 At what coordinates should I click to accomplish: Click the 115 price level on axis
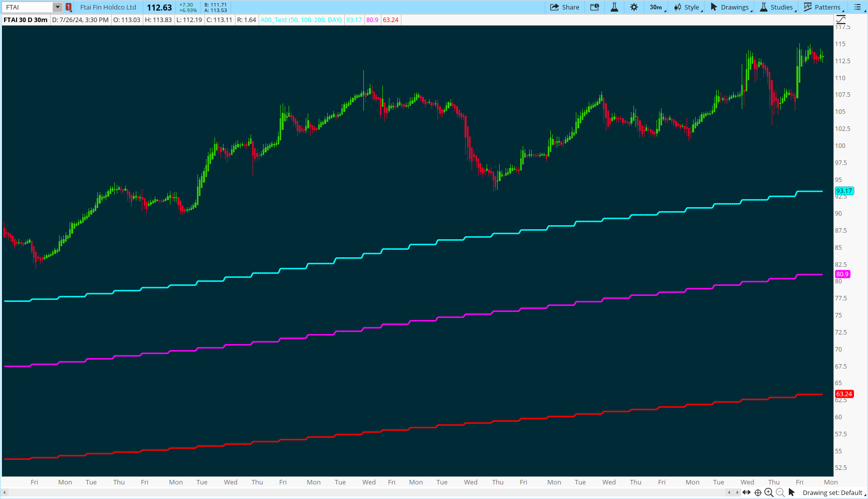click(x=840, y=44)
